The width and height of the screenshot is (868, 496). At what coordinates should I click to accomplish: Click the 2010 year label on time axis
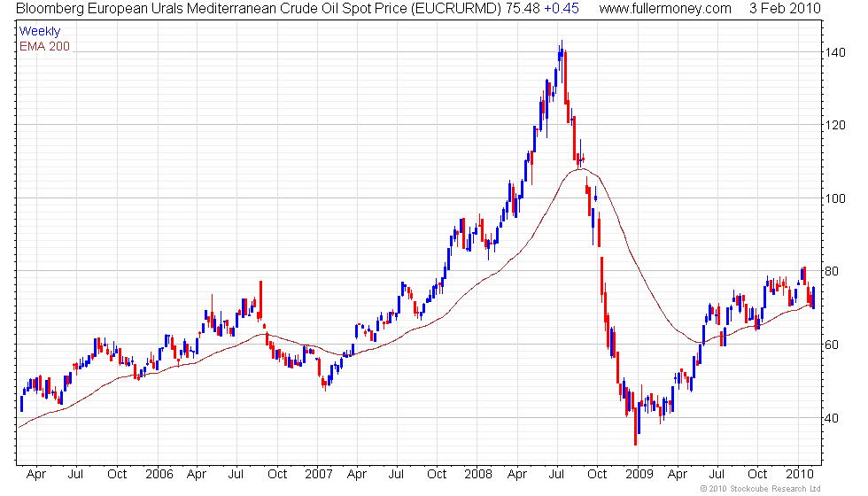tap(800, 475)
